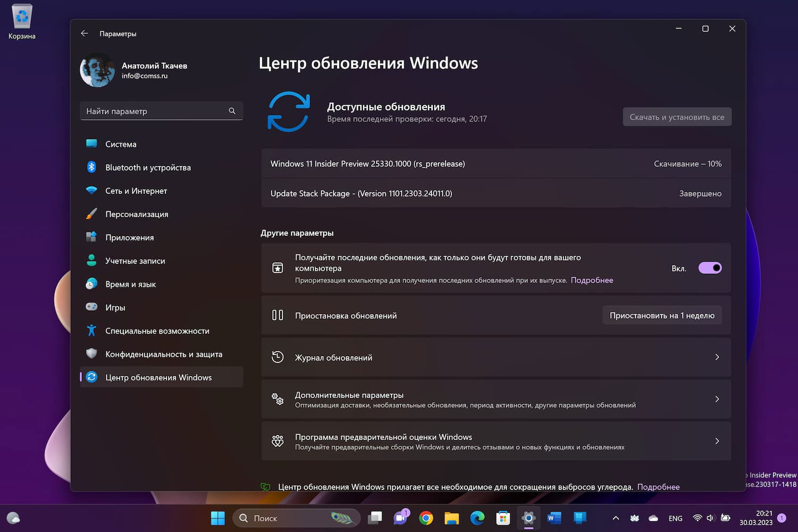The width and height of the screenshot is (798, 532).
Task: Show hidden tray icons in the taskbar
Action: [616, 518]
